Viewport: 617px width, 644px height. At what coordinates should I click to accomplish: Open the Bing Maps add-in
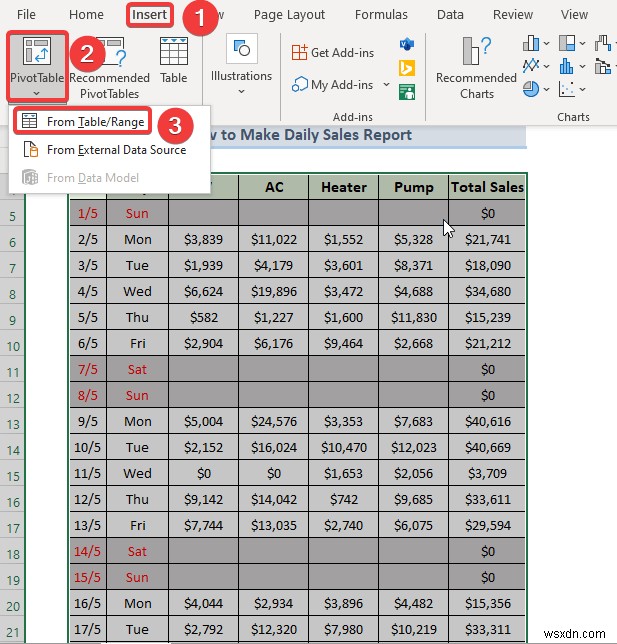tap(407, 68)
